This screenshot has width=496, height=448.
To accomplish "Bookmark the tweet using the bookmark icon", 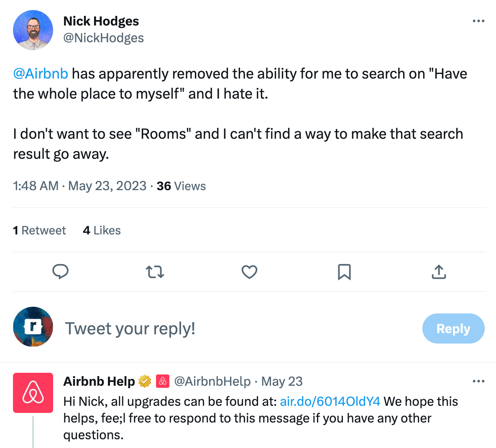I will 344,272.
